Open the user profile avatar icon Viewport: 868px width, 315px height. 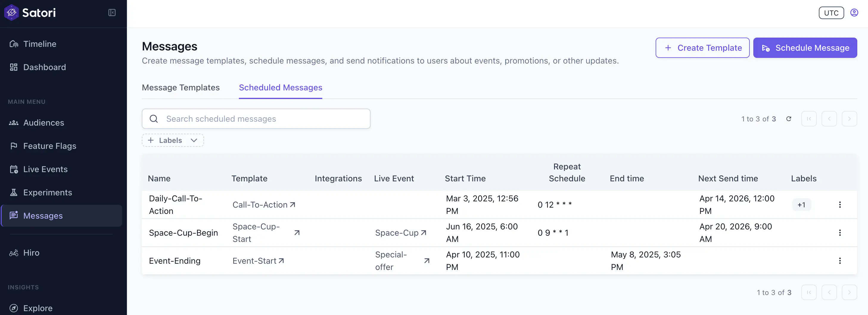tap(855, 13)
